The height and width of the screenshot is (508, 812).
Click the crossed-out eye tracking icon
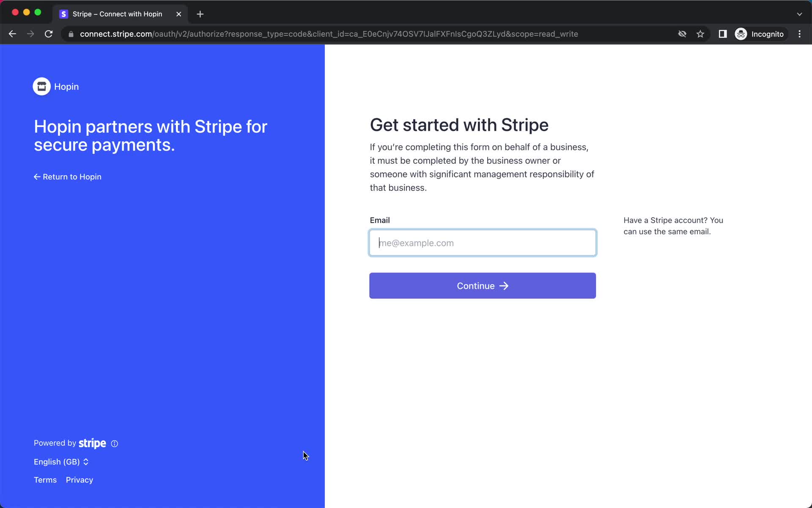coord(682,34)
